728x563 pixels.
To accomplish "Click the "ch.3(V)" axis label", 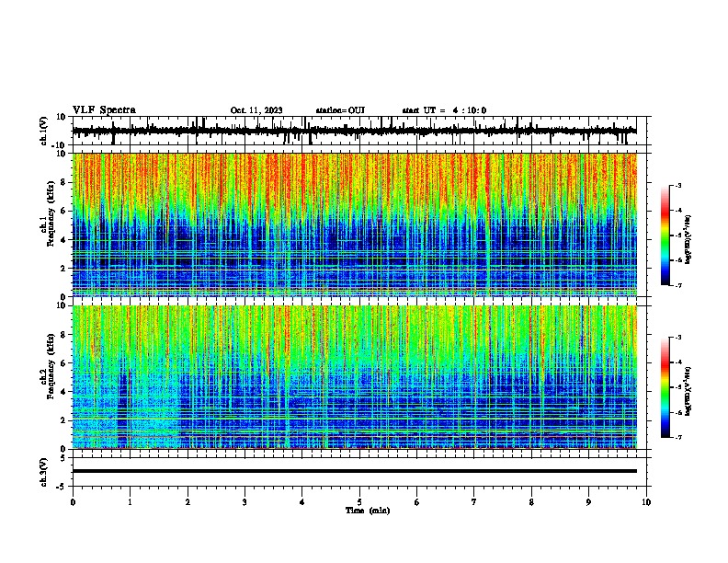I will (44, 472).
